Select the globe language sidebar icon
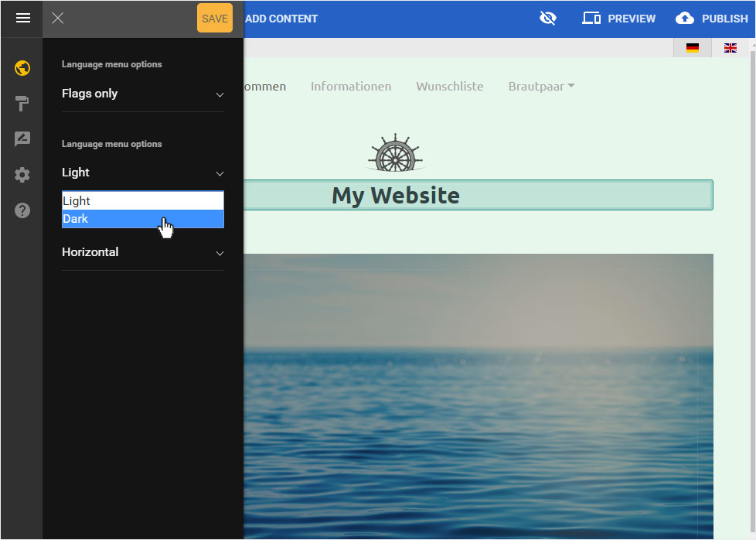756x540 pixels. (x=22, y=68)
